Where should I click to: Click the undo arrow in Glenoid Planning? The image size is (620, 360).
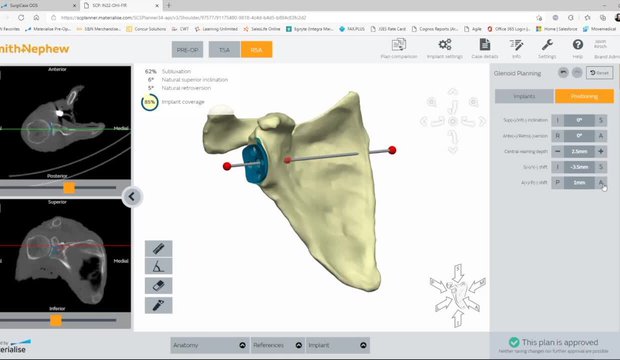tap(563, 73)
